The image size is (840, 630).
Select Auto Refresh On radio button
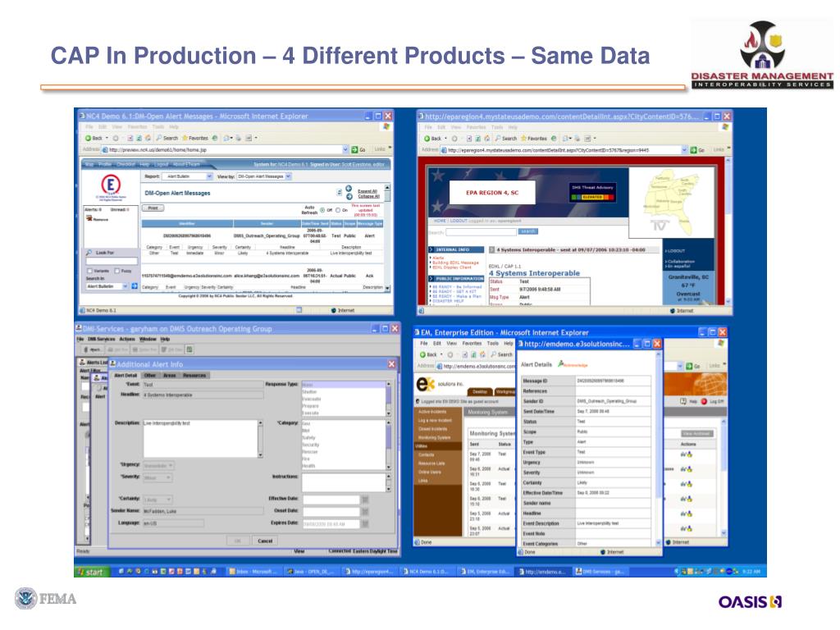point(338,211)
